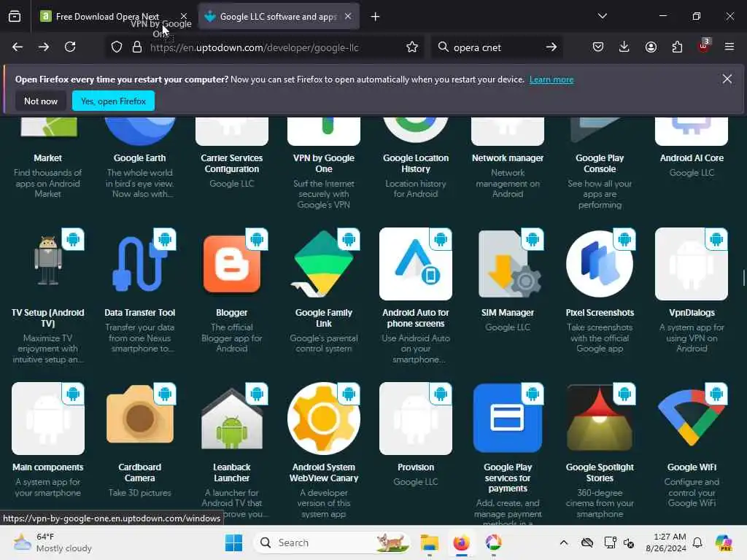
Task: Click the taskbar Search box
Action: (332, 542)
